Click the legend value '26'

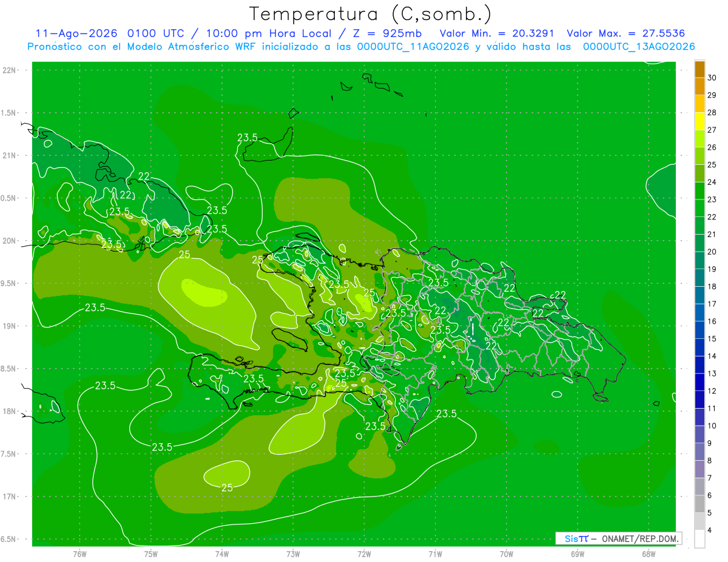[712, 147]
